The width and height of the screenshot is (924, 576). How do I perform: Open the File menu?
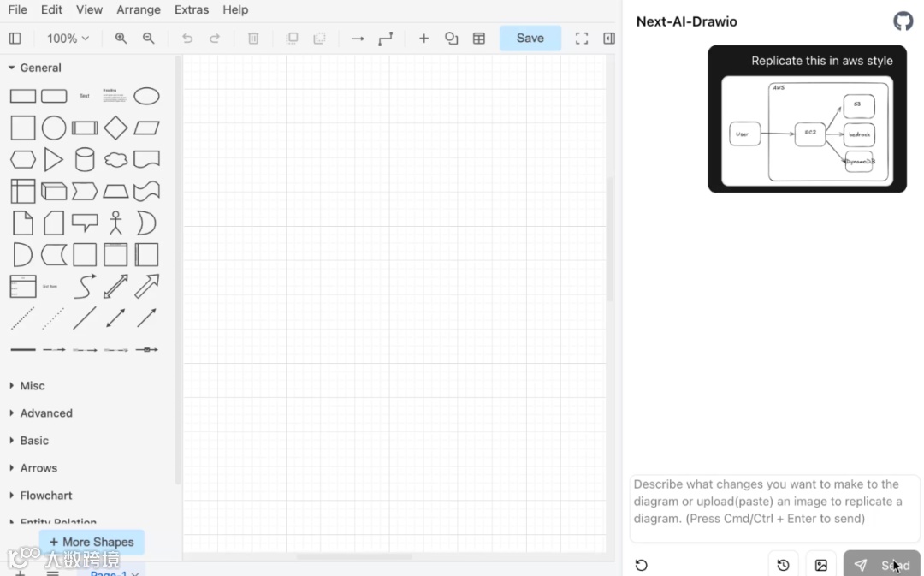(x=17, y=9)
